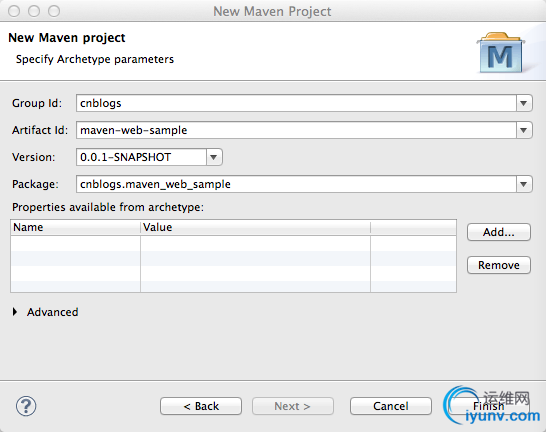Click the Maven M folder icon
The image size is (546, 432).
point(501,53)
